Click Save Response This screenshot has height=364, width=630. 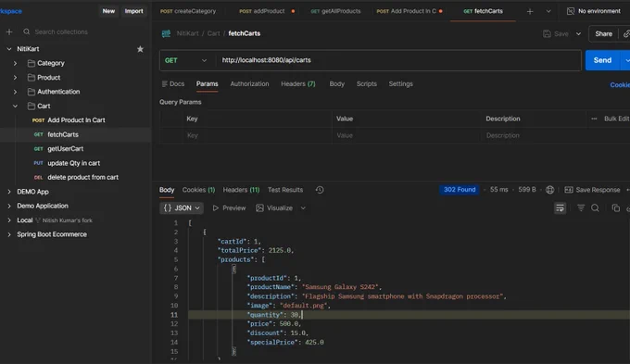(x=593, y=190)
